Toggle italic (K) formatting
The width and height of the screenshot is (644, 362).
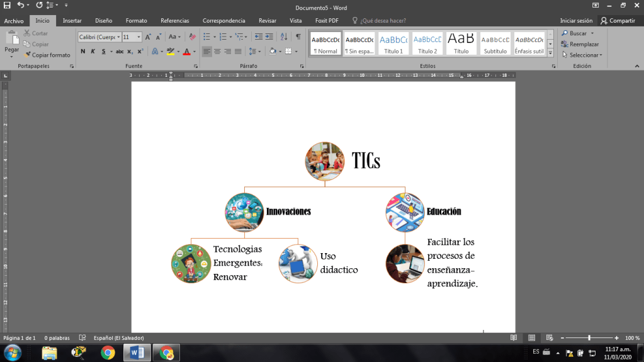(x=93, y=52)
